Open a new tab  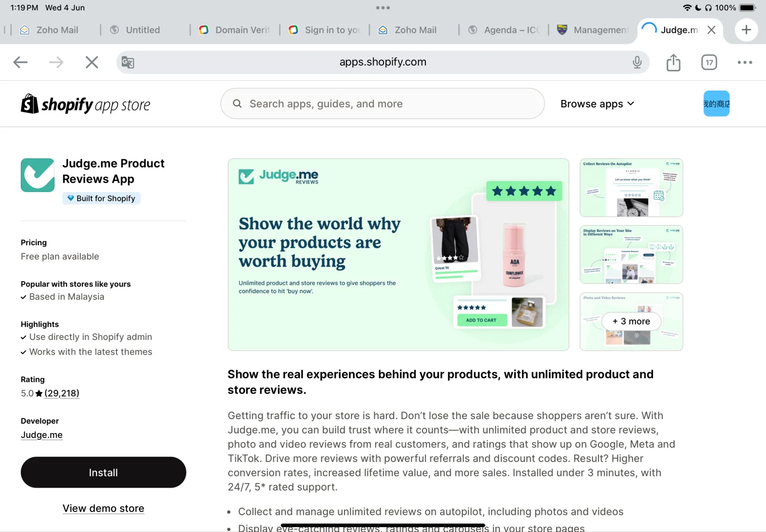(746, 30)
